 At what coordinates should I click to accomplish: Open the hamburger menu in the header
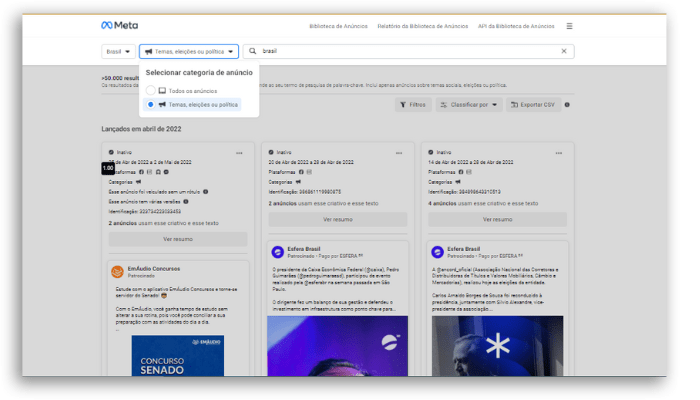pyautogui.click(x=569, y=26)
